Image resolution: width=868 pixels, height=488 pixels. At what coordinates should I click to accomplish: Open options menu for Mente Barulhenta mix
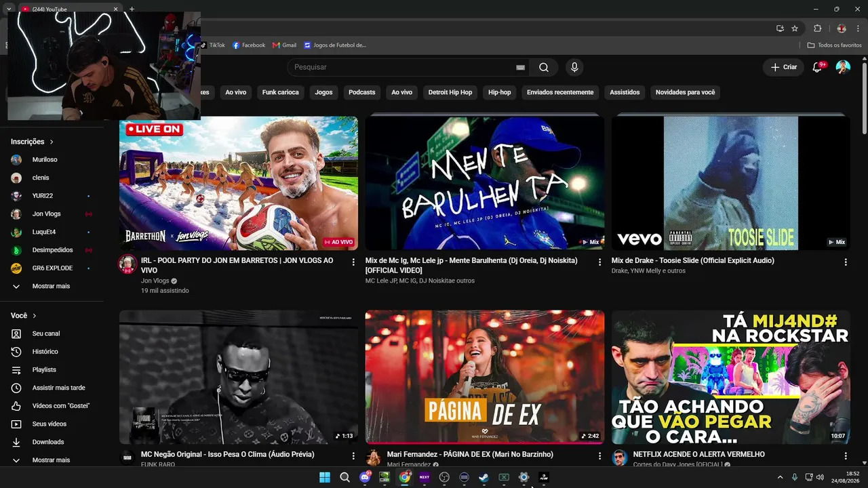point(599,262)
